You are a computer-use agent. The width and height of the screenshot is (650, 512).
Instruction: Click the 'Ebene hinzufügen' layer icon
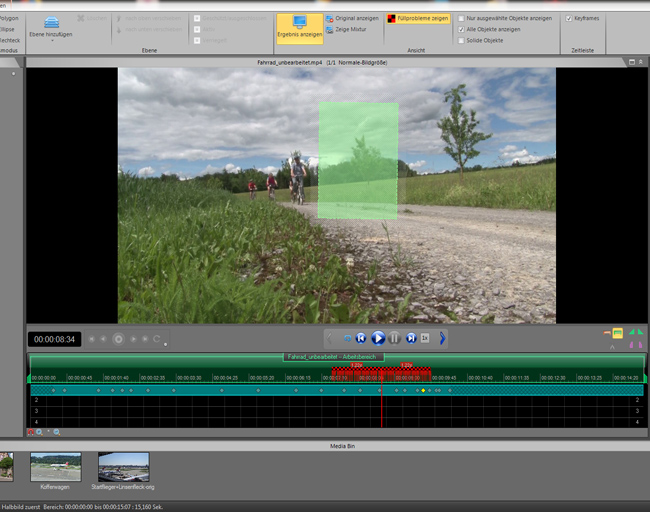coord(51,22)
